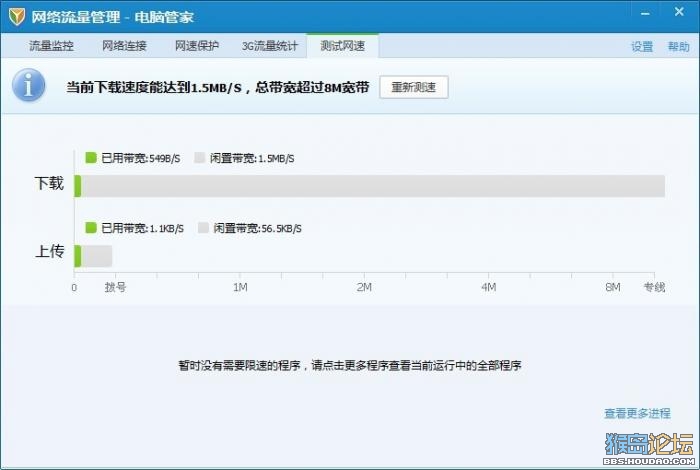
Task: Open the 网络连接 tab
Action: 124,46
